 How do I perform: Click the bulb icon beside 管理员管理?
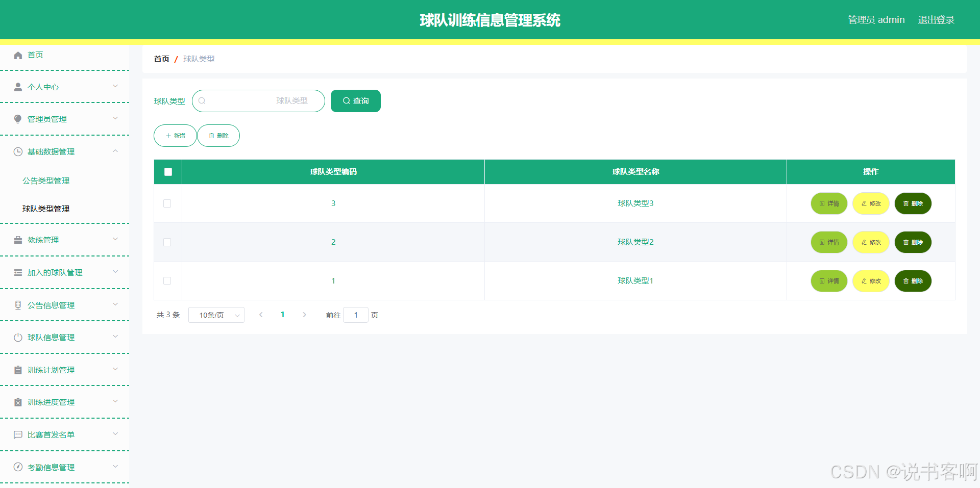[x=18, y=119]
